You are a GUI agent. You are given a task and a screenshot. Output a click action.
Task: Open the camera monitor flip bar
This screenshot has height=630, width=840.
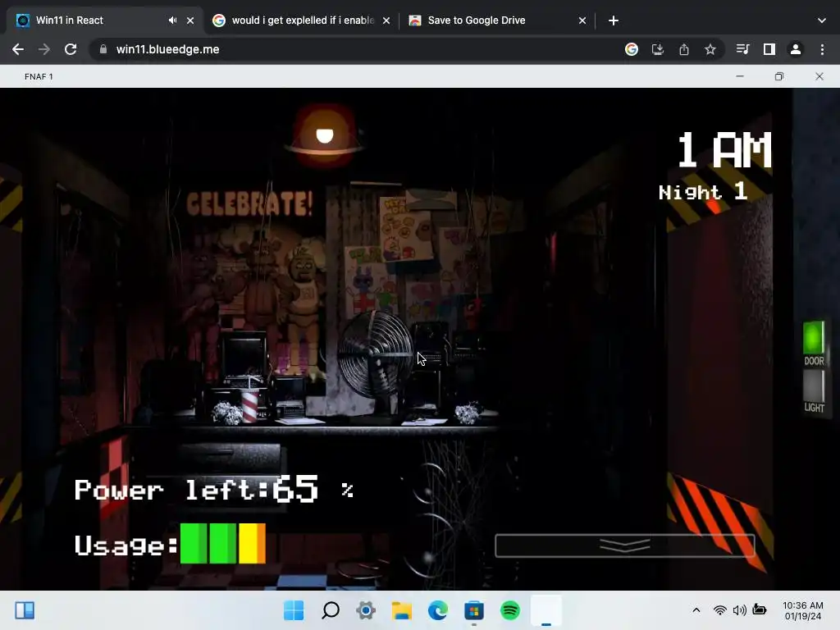[624, 546]
